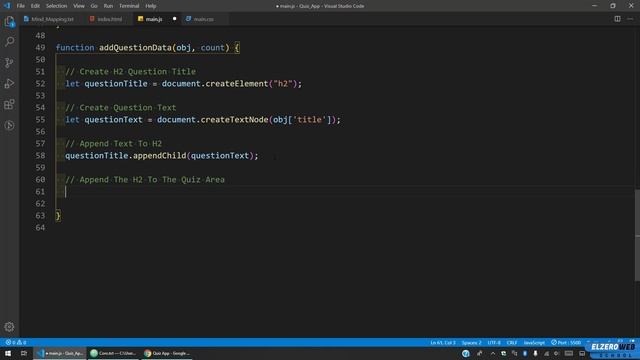
Task: Click the keyboard tray icon
Action: point(569,353)
